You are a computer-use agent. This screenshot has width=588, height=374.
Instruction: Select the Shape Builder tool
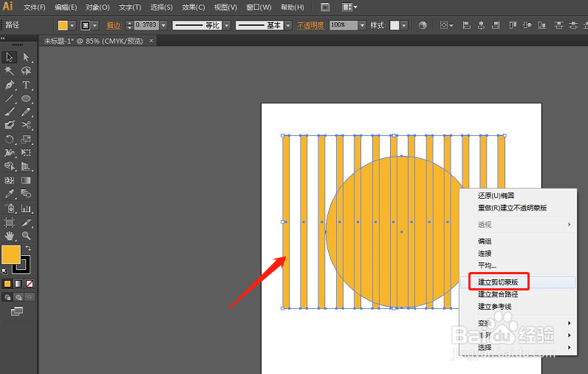(10, 166)
